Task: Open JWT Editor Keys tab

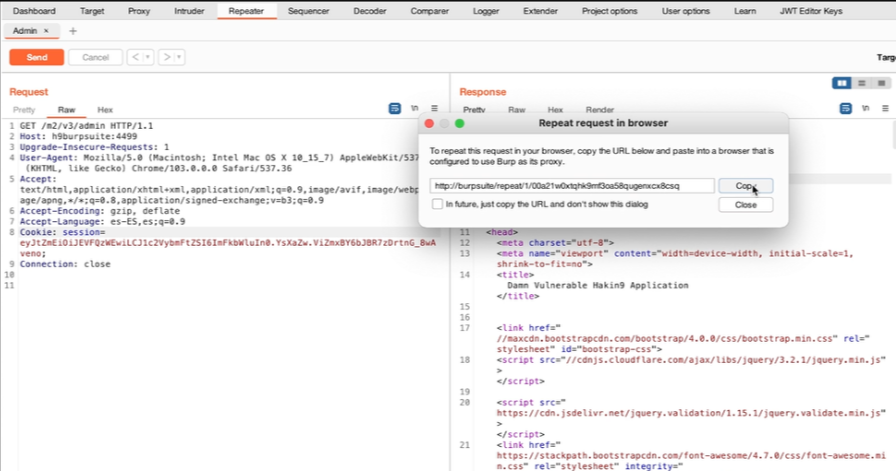Action: click(811, 11)
